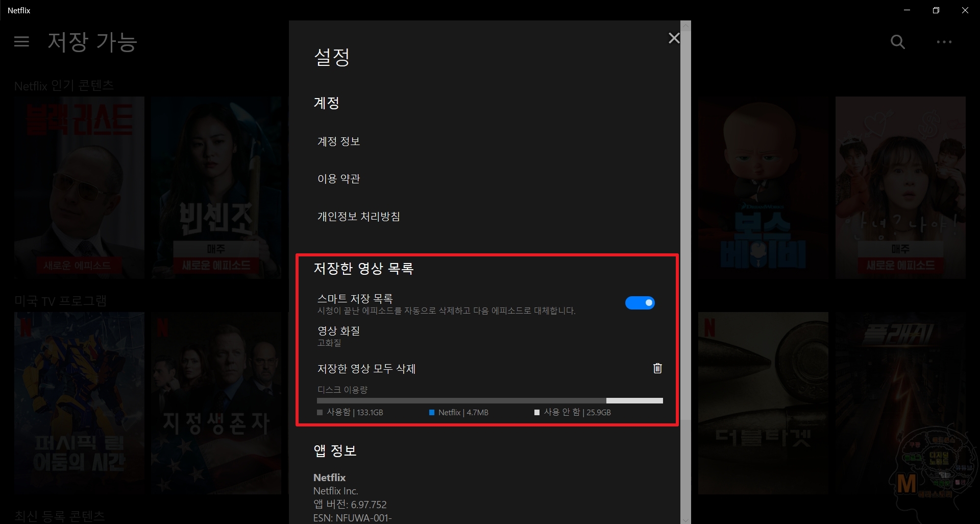Open the 빈센조 poster thumbnail
The height and width of the screenshot is (524, 980).
[x=216, y=188]
